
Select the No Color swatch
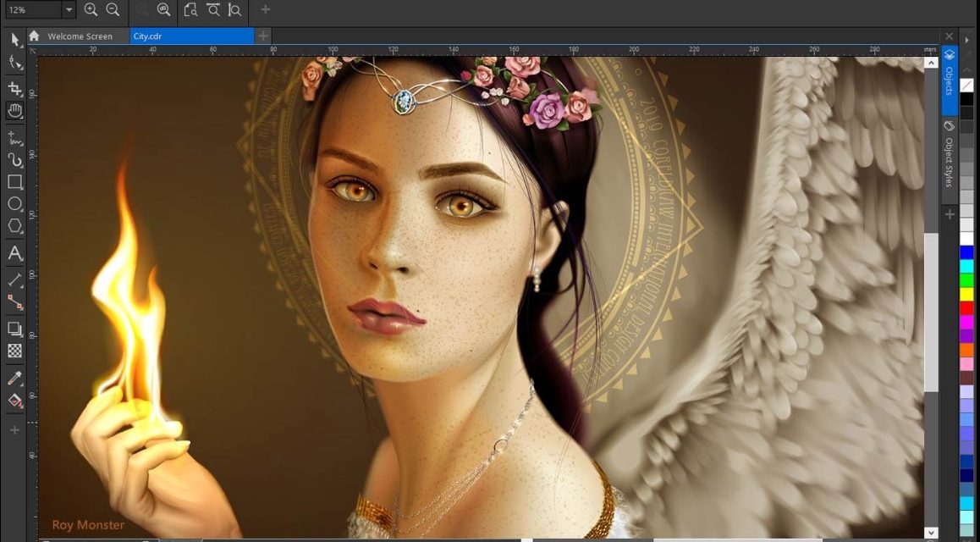coord(966,85)
